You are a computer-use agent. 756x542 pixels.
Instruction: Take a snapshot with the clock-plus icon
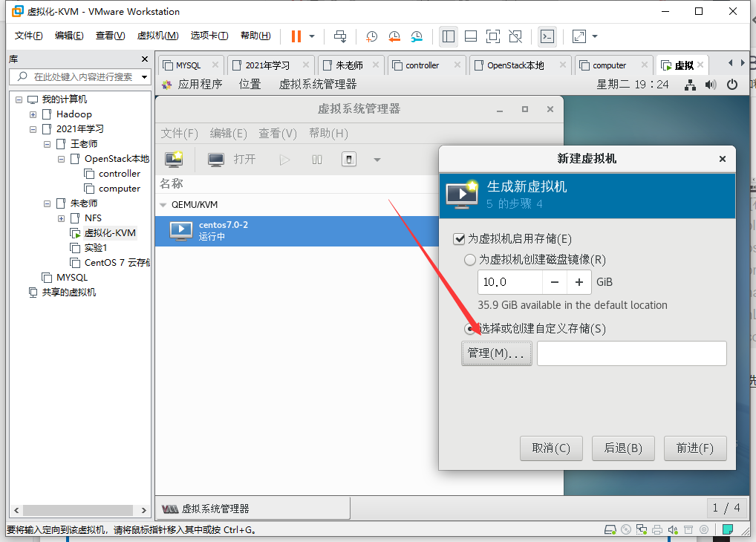pos(371,36)
